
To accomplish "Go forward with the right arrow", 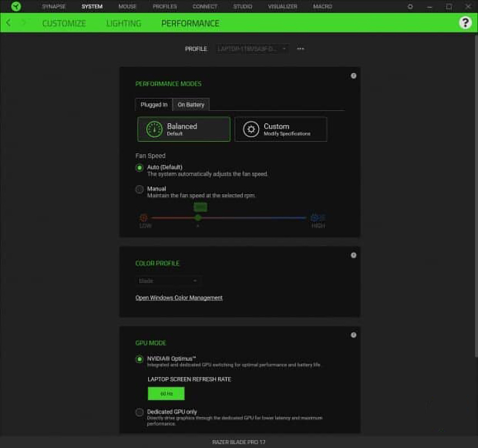I will [24, 23].
